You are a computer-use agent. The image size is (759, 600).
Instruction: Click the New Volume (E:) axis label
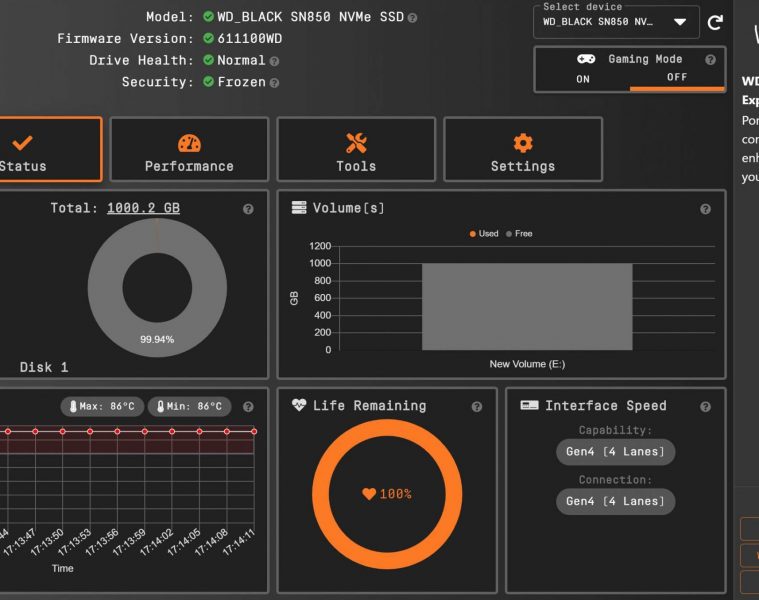pyautogui.click(x=527, y=364)
